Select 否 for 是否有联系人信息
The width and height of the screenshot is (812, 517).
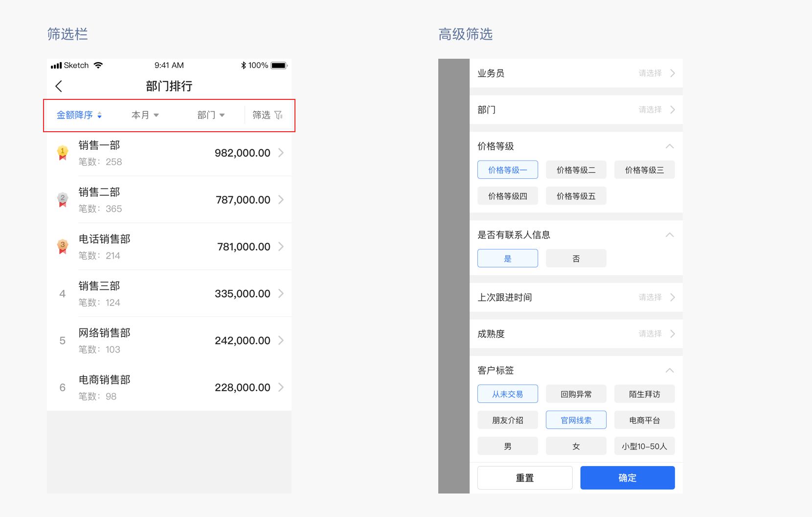click(x=576, y=258)
